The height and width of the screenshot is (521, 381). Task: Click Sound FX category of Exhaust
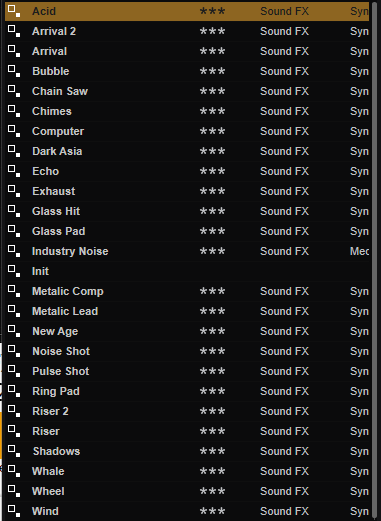284,191
